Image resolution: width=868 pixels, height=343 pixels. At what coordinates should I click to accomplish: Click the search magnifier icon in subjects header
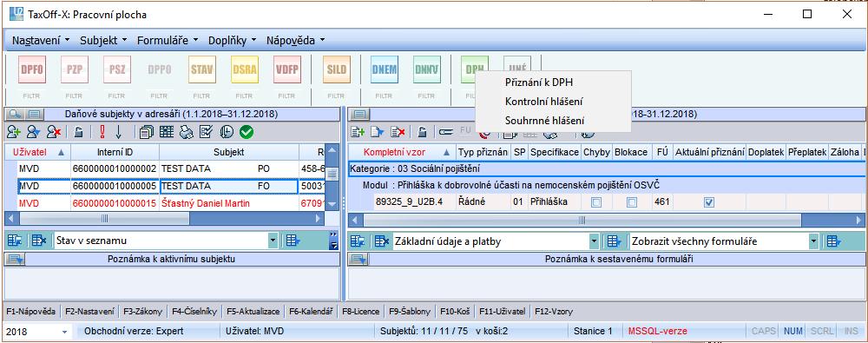[15, 114]
